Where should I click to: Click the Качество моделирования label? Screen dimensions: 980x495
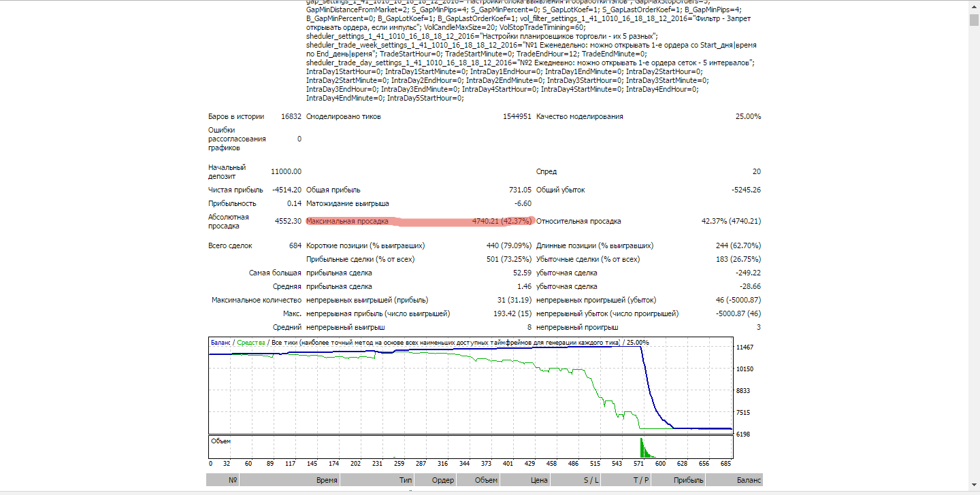click(x=579, y=116)
